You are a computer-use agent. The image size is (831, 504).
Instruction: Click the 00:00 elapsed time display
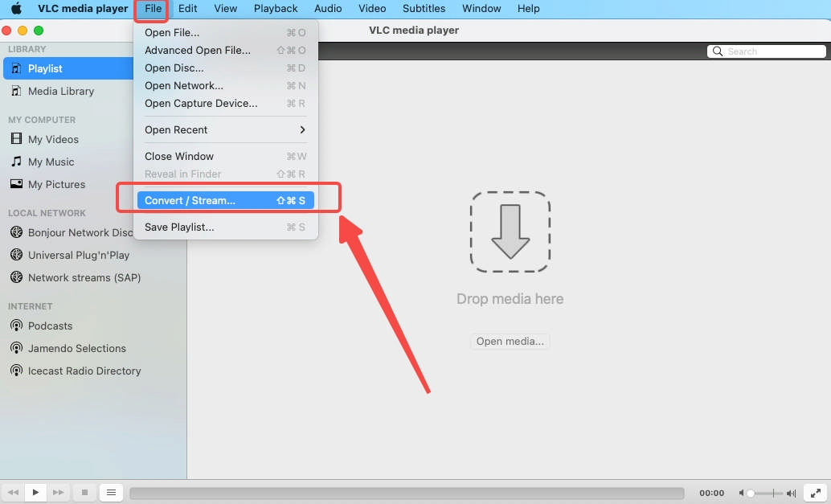pyautogui.click(x=712, y=493)
